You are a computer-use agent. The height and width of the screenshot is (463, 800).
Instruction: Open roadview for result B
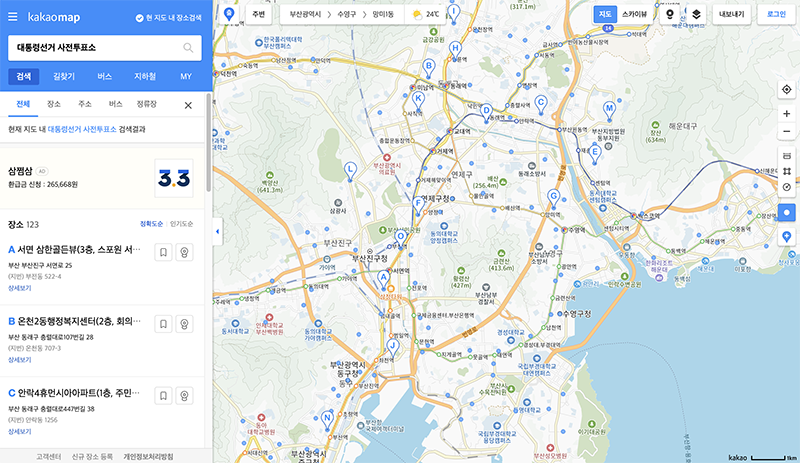tap(184, 324)
